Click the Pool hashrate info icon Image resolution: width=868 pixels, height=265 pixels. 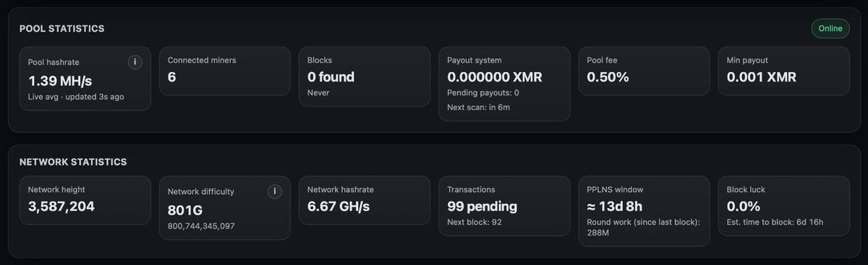(135, 62)
